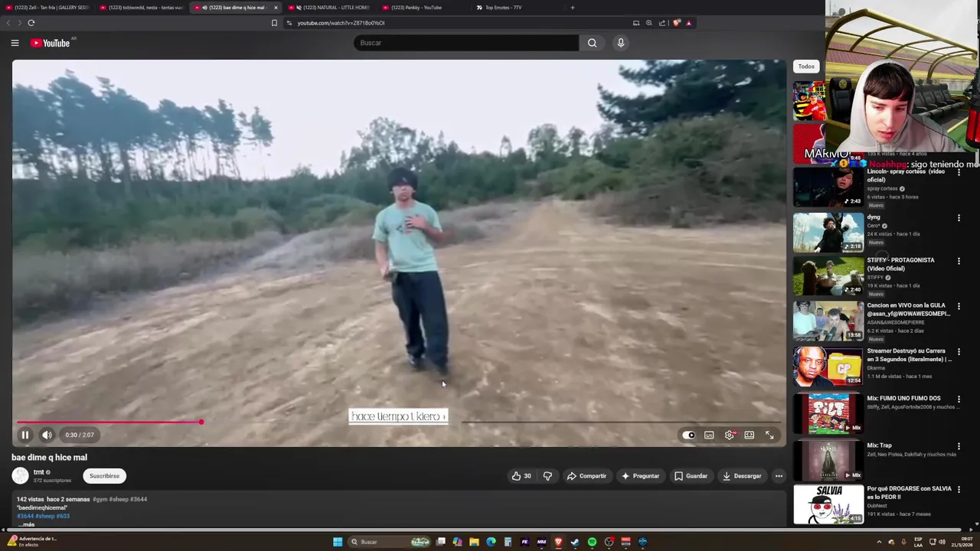The image size is (980, 551).
Task: Switch to the Pankky - YouTube tab
Action: [x=423, y=8]
